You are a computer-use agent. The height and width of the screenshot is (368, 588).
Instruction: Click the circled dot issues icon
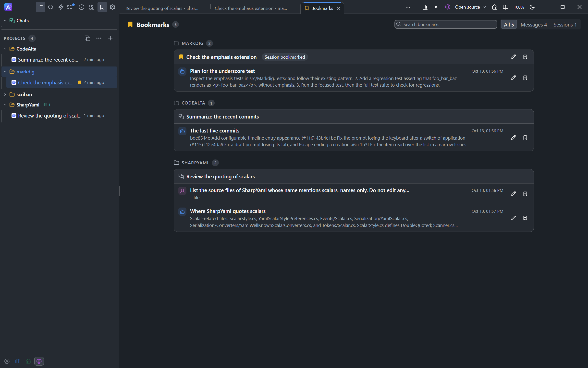tap(82, 7)
